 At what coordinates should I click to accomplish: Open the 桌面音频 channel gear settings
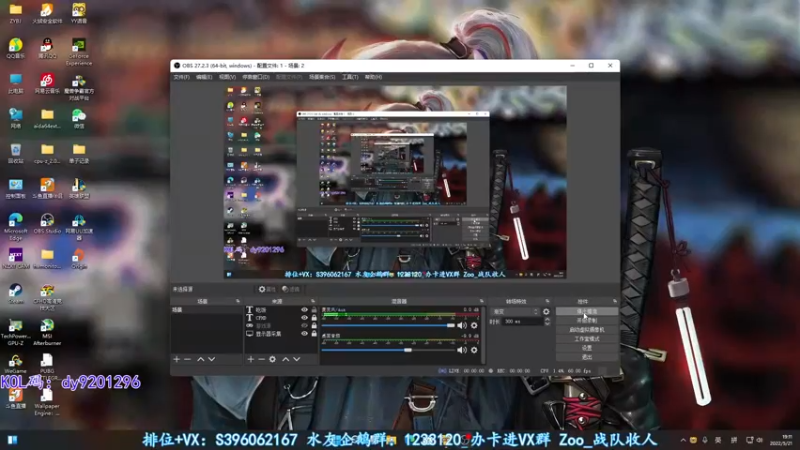(x=474, y=350)
